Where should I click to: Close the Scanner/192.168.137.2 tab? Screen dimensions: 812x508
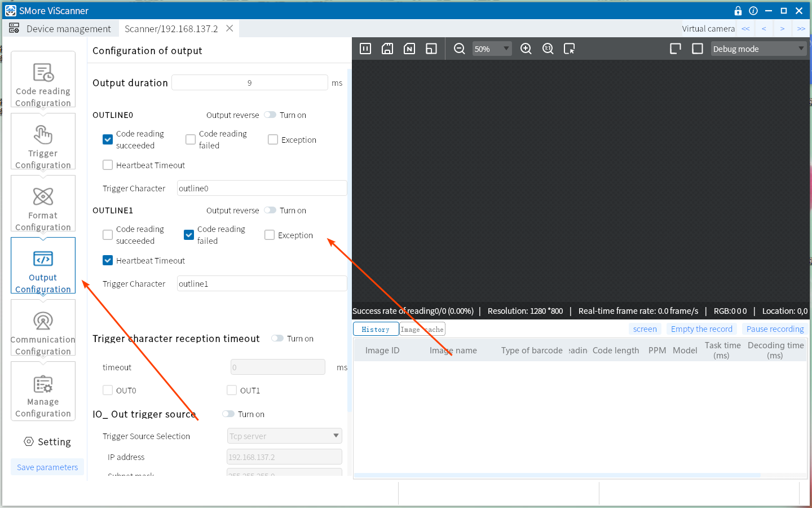click(230, 28)
